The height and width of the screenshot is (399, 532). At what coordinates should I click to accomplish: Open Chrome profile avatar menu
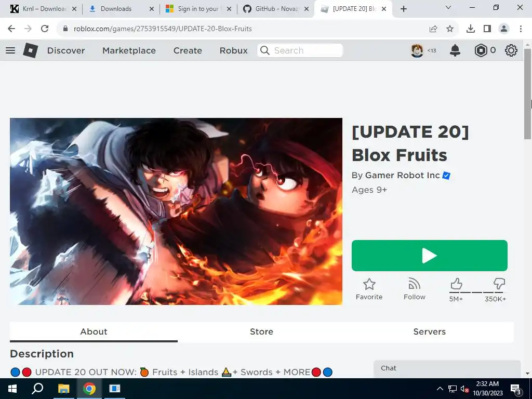[x=504, y=29]
